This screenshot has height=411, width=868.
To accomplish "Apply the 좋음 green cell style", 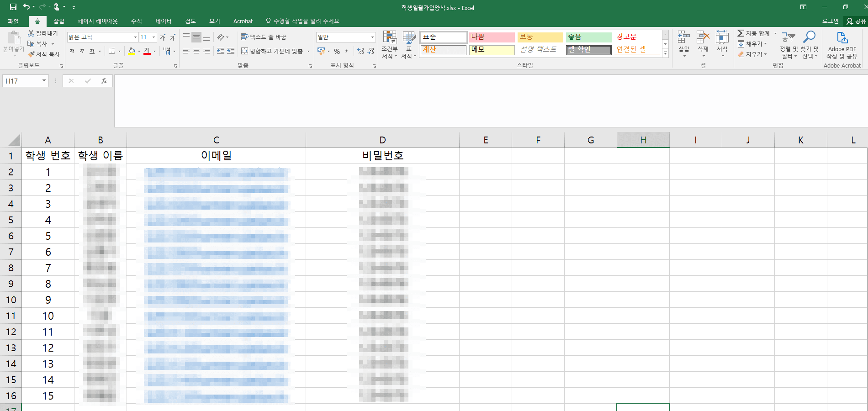I will tap(588, 37).
